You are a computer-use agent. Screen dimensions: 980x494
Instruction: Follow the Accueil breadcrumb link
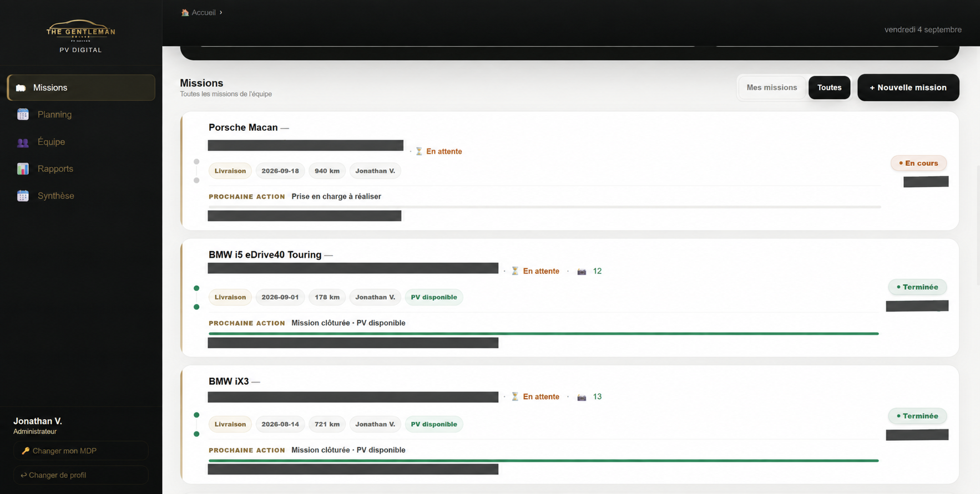tap(204, 12)
